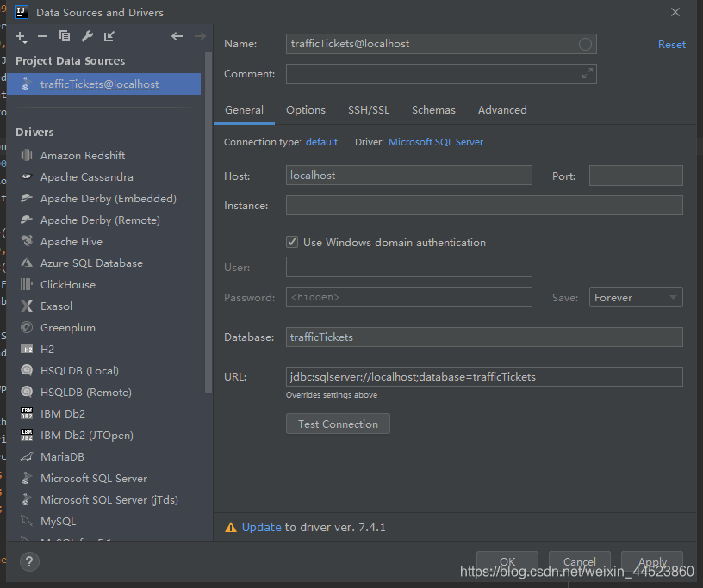The image size is (703, 588).
Task: Click Update driver link
Action: pyautogui.click(x=261, y=527)
